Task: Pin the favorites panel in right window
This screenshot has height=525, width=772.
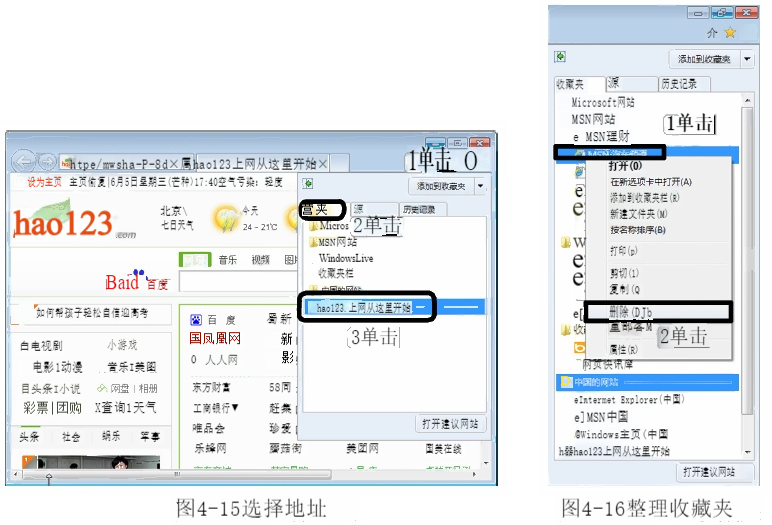Action: [560, 57]
